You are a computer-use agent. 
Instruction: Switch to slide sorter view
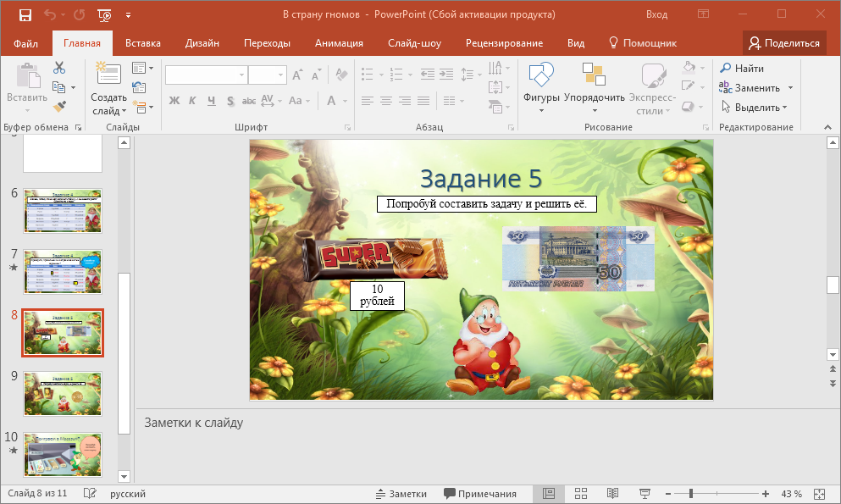(x=581, y=494)
